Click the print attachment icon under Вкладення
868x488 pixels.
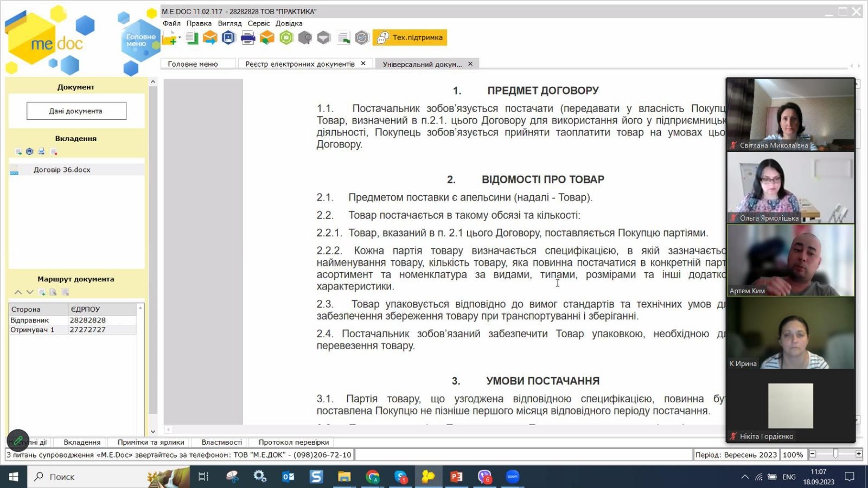click(41, 151)
